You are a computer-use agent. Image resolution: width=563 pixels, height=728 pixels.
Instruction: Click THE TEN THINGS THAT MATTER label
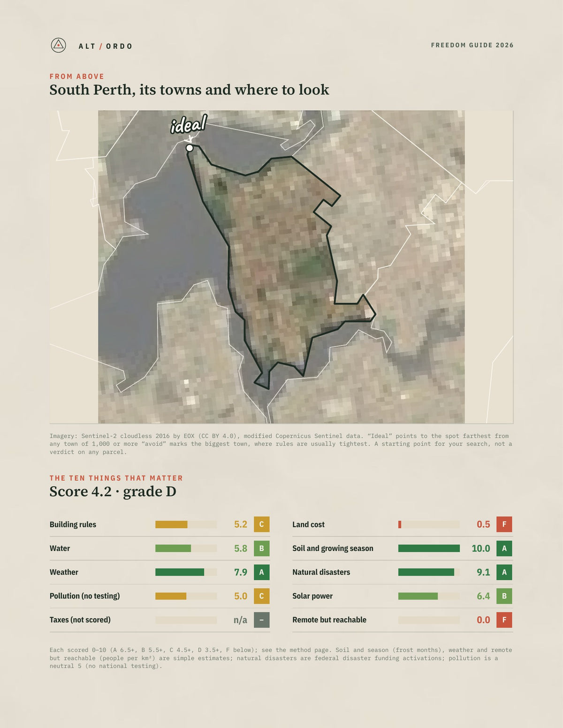[x=116, y=478]
